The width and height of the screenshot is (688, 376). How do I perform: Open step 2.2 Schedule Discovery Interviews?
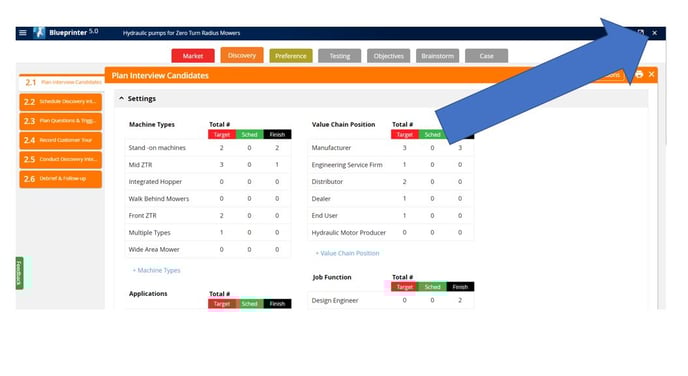tap(61, 102)
